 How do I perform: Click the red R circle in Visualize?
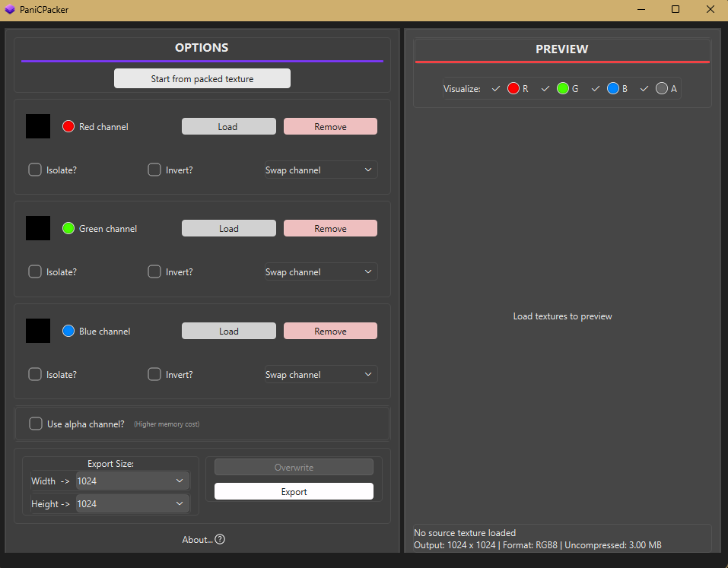click(513, 88)
